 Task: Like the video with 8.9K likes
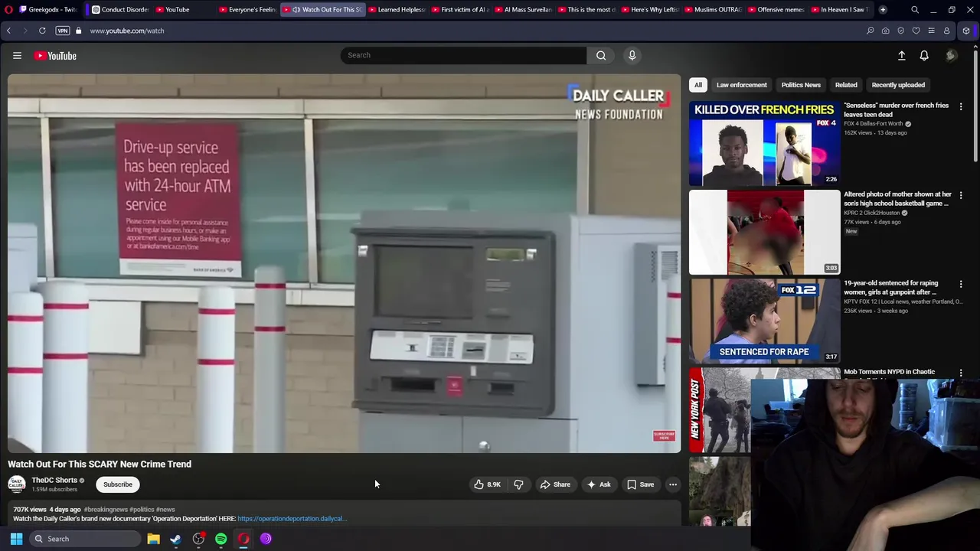click(x=487, y=484)
